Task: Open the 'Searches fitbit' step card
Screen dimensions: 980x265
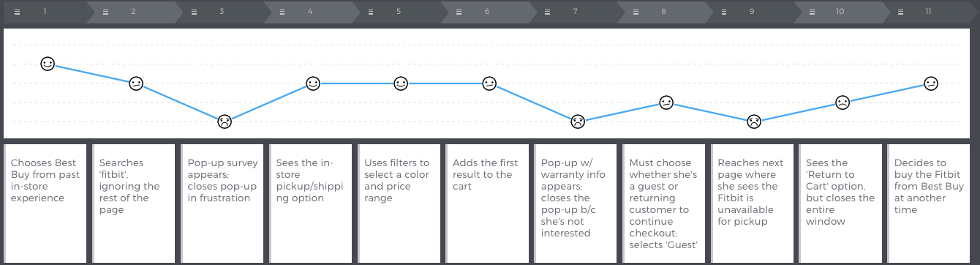Action: (133, 203)
